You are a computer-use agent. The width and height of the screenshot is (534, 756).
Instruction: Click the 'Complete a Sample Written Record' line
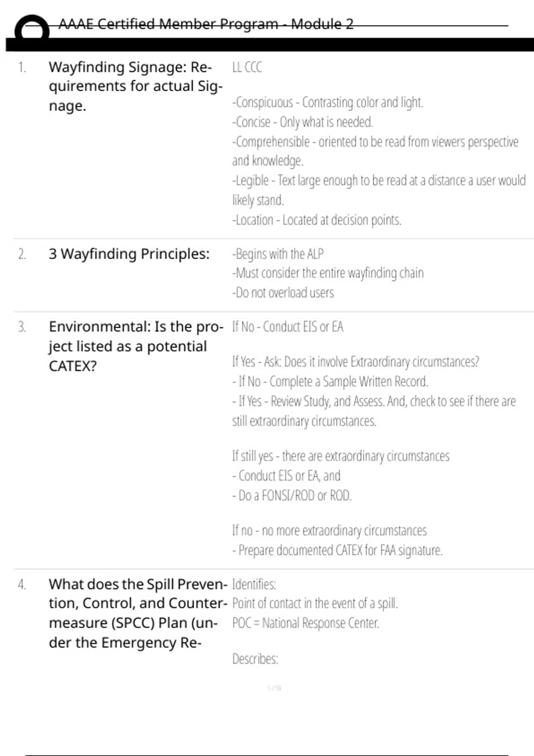[330, 382]
